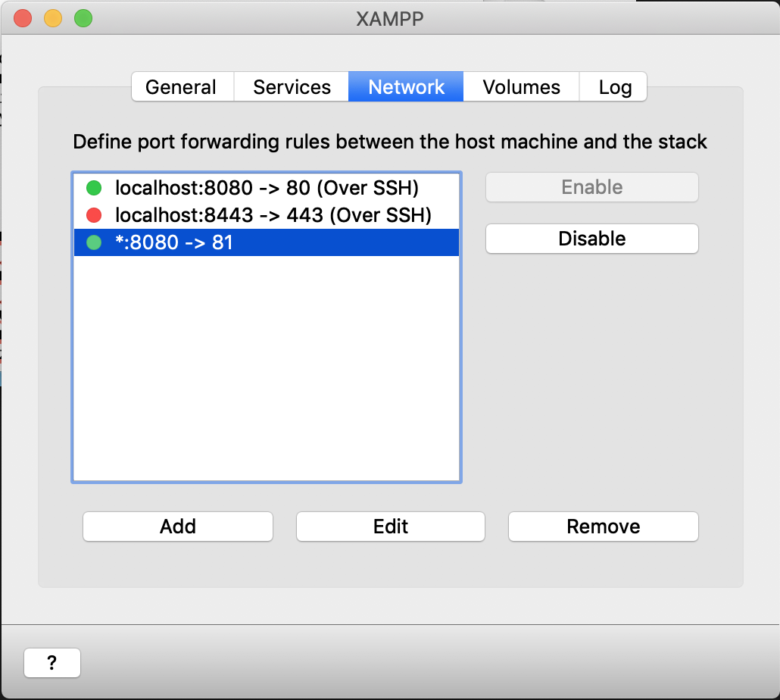780x700 pixels.
Task: Add a new port forwarding rule
Action: 178,527
